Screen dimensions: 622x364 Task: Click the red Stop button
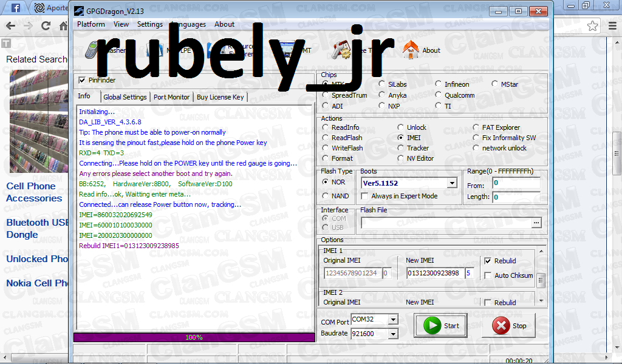[x=508, y=326]
